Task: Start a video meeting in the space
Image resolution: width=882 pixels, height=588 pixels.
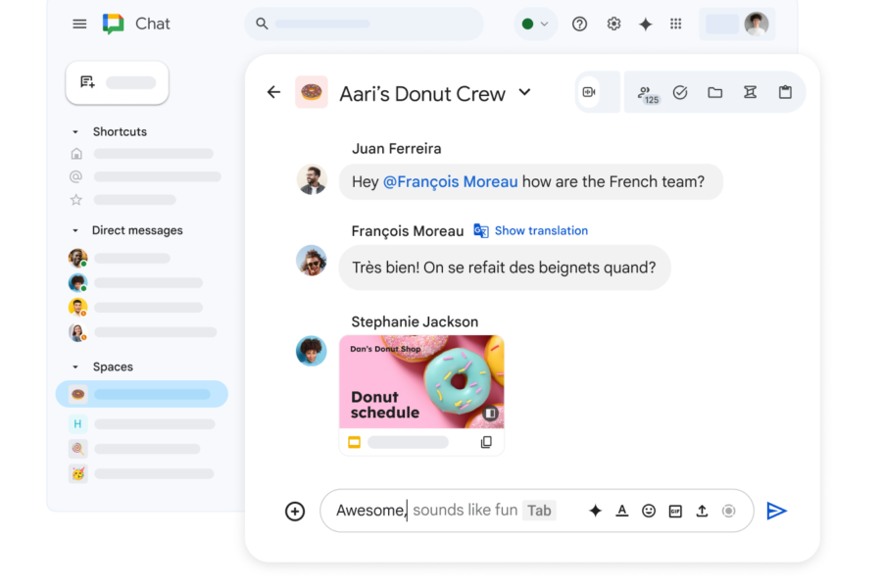Action: (589, 92)
